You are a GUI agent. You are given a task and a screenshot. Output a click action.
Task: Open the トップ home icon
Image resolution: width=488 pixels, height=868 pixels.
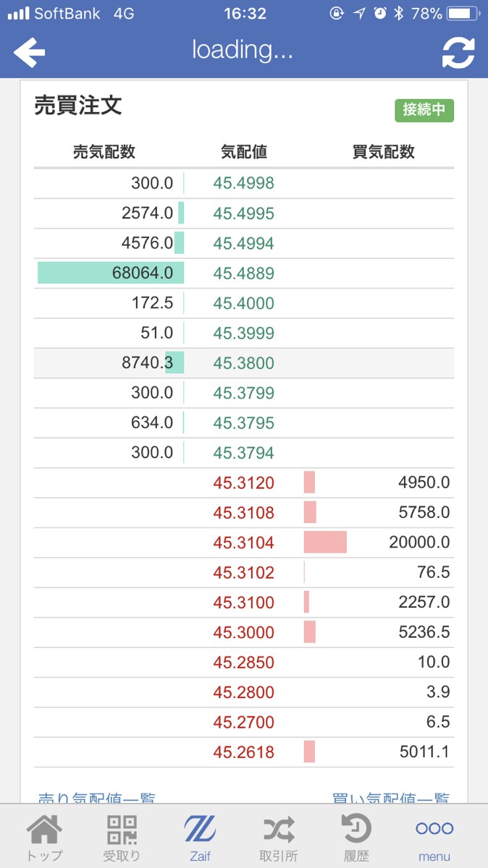point(44,839)
